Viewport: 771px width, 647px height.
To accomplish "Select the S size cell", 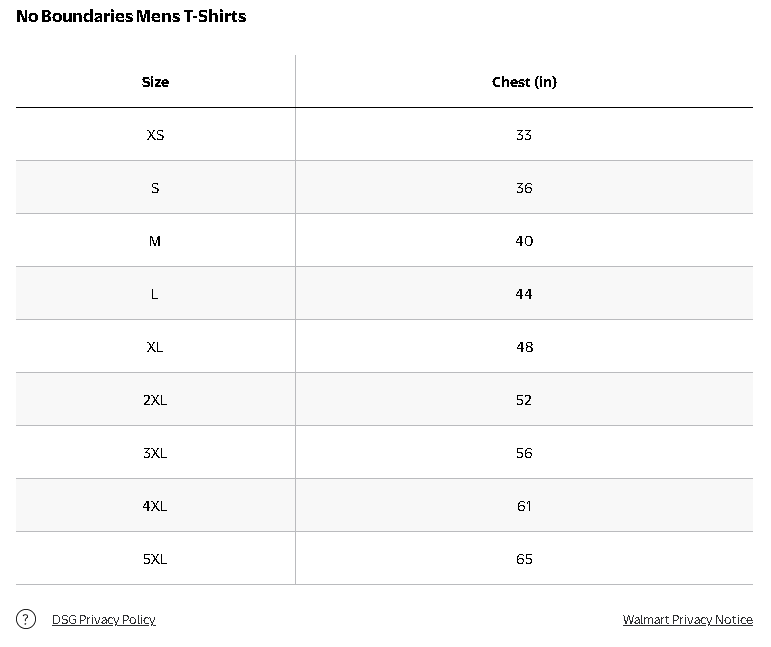I will [x=155, y=188].
